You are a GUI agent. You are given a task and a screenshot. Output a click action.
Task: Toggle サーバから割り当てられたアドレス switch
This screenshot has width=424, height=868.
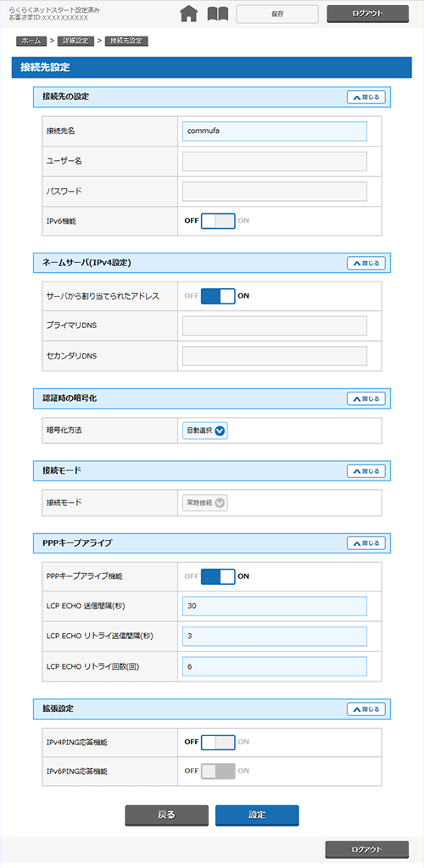click(x=218, y=296)
